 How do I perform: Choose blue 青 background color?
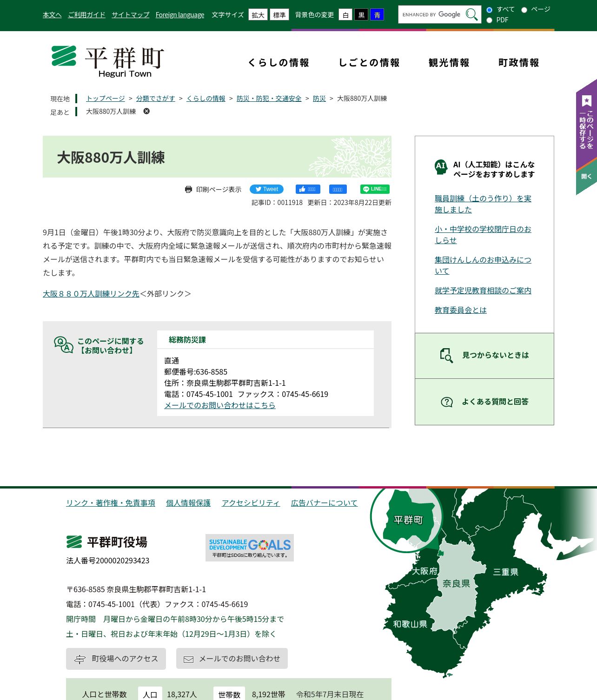click(377, 15)
